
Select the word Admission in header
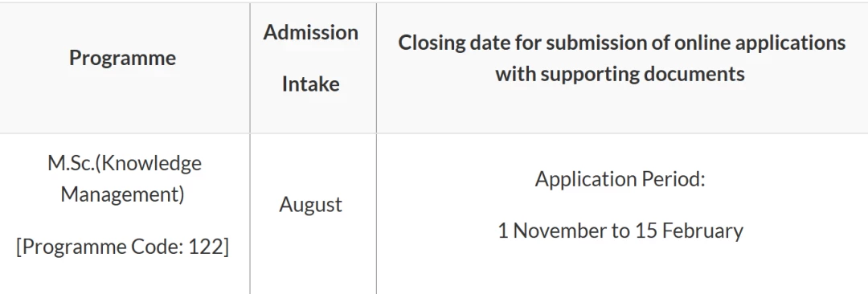pyautogui.click(x=310, y=32)
